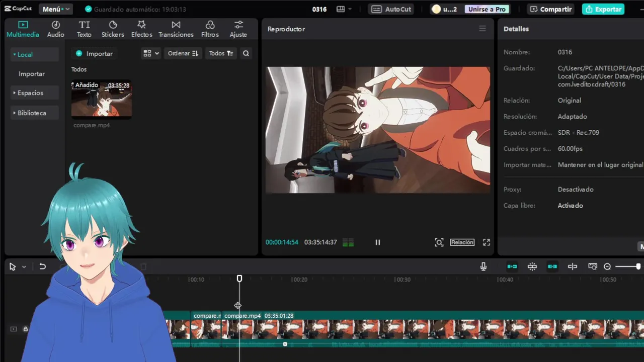Click the 'Activado' capa libre value
This screenshot has height=362, width=644.
click(x=570, y=206)
